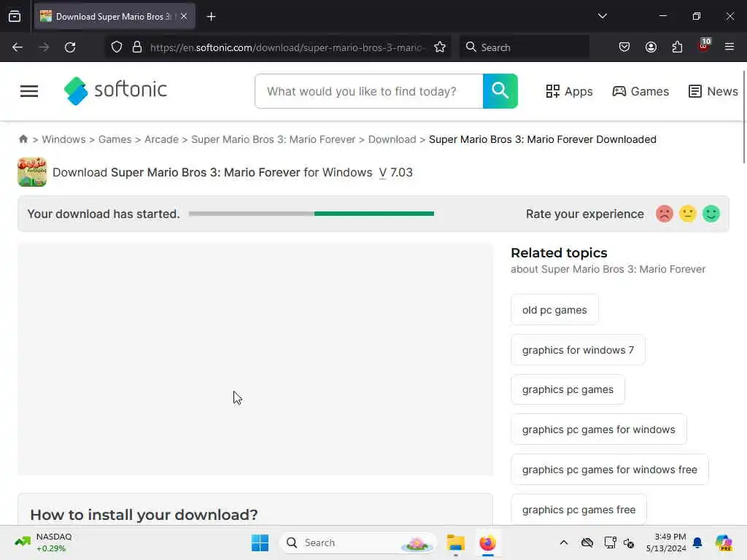747x560 pixels.
Task: Select 'graphics for windows 7' topic
Action: pos(578,350)
